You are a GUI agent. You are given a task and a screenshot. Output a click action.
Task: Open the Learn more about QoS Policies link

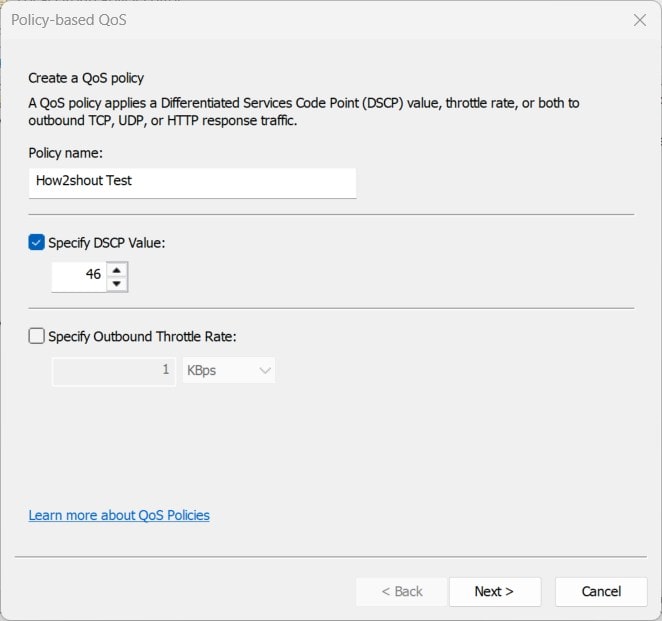pyautogui.click(x=119, y=515)
